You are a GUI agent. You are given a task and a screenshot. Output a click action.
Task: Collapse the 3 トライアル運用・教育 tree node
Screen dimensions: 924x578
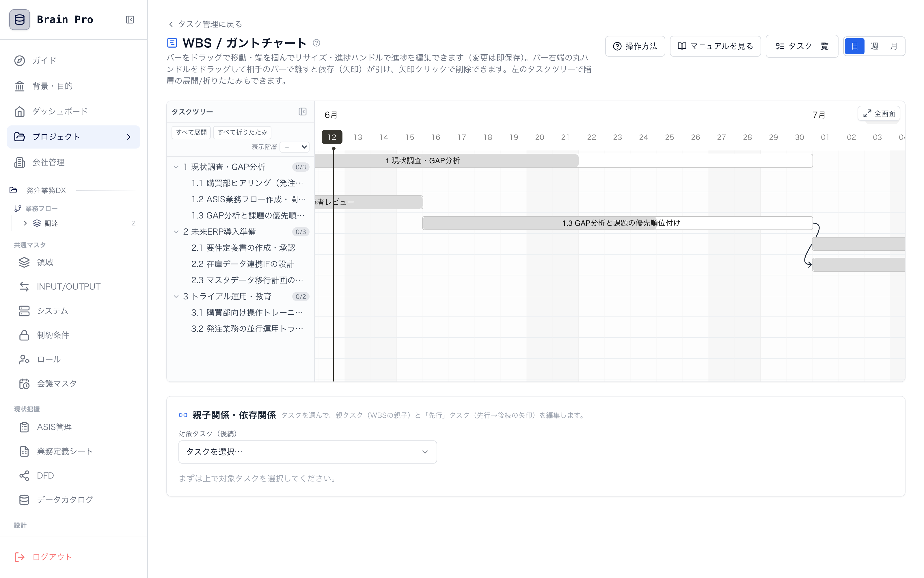coord(176,296)
